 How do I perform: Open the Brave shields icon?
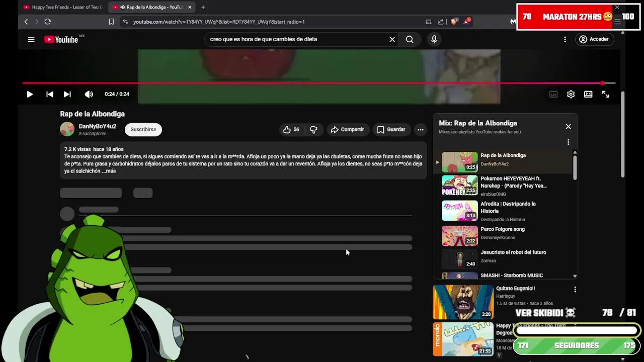click(x=454, y=22)
